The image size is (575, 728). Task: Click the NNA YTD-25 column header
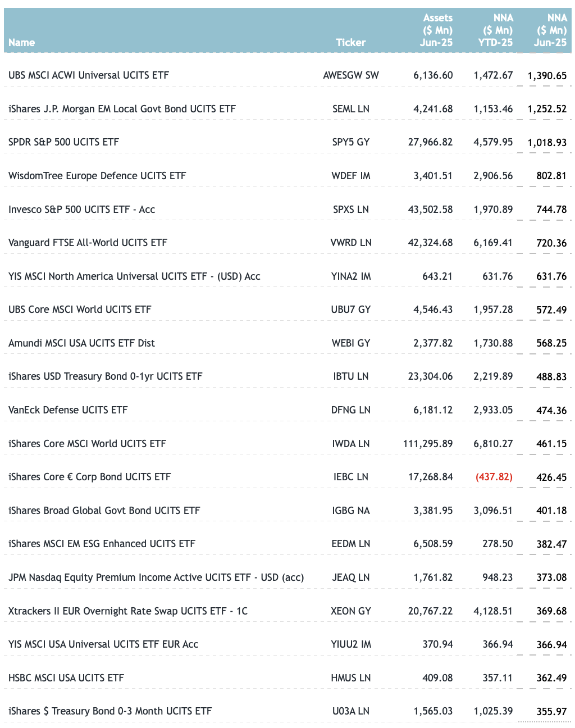point(496,30)
